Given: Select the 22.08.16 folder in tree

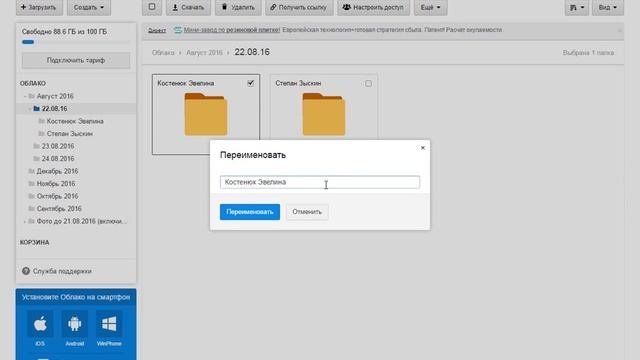Looking at the screenshot, I should point(54,109).
